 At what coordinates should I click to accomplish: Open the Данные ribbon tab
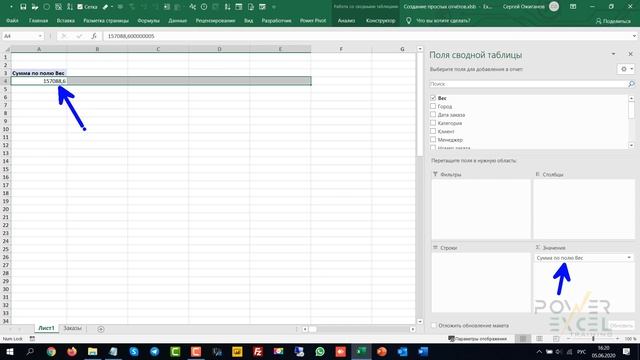178,20
